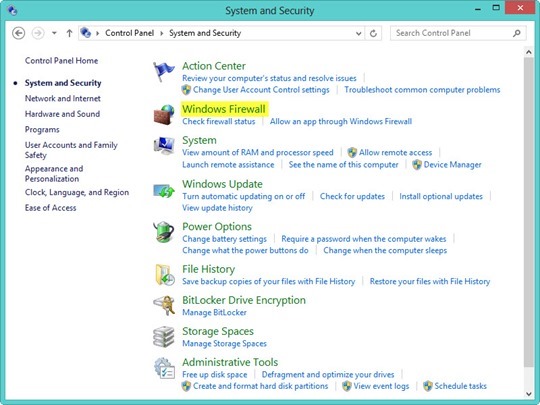Click shield icon beside View event logs
The height and width of the screenshot is (405, 540).
click(x=347, y=386)
